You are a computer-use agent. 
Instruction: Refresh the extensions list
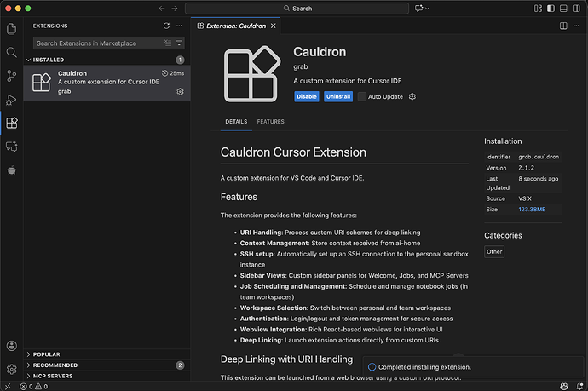(x=166, y=26)
